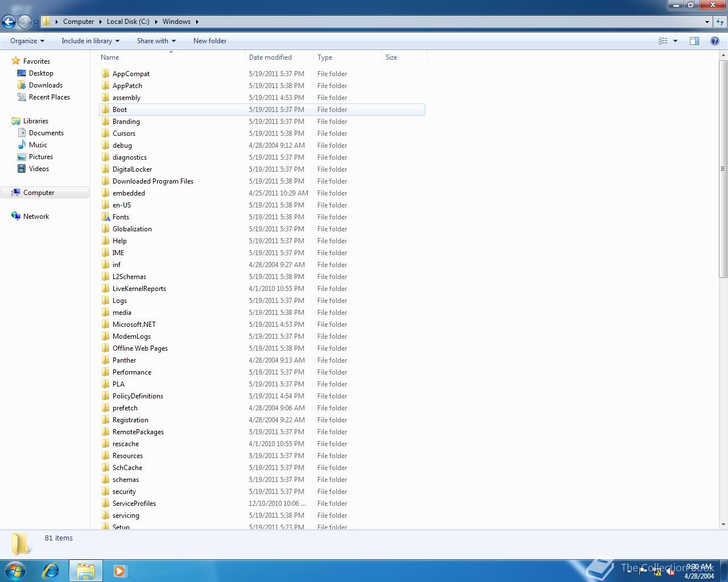Sort by Date modified column header
728x582 pixels.
[x=279, y=57]
